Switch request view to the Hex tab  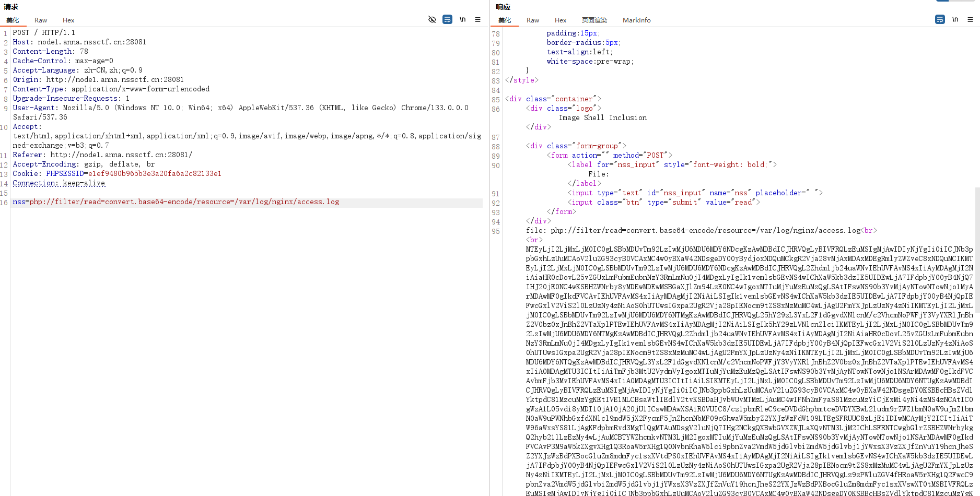68,20
